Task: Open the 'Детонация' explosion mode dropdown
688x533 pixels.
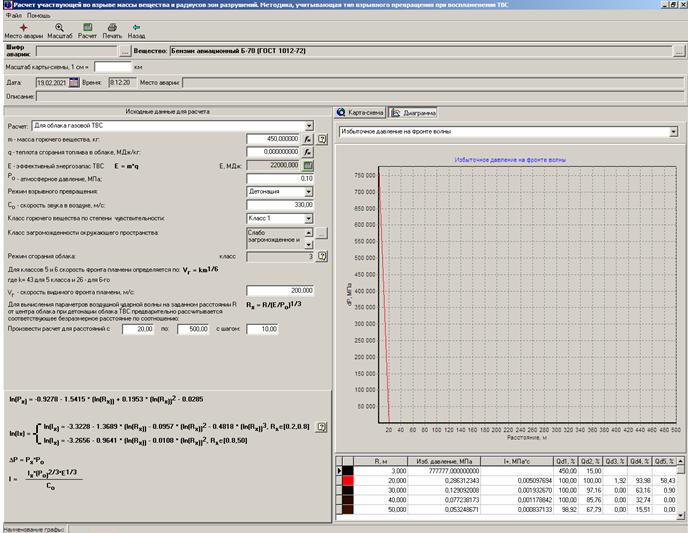Action: click(x=309, y=190)
